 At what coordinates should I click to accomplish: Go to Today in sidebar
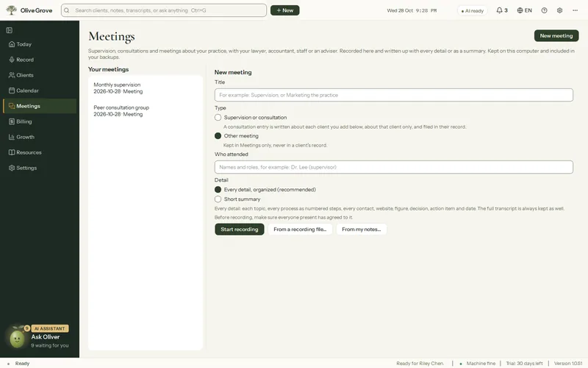tap(40, 44)
